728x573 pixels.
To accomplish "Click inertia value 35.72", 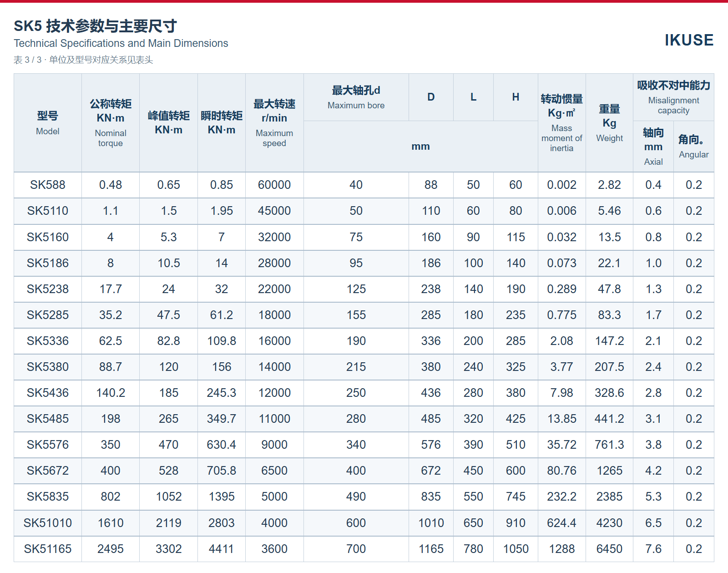I will click(x=562, y=445).
